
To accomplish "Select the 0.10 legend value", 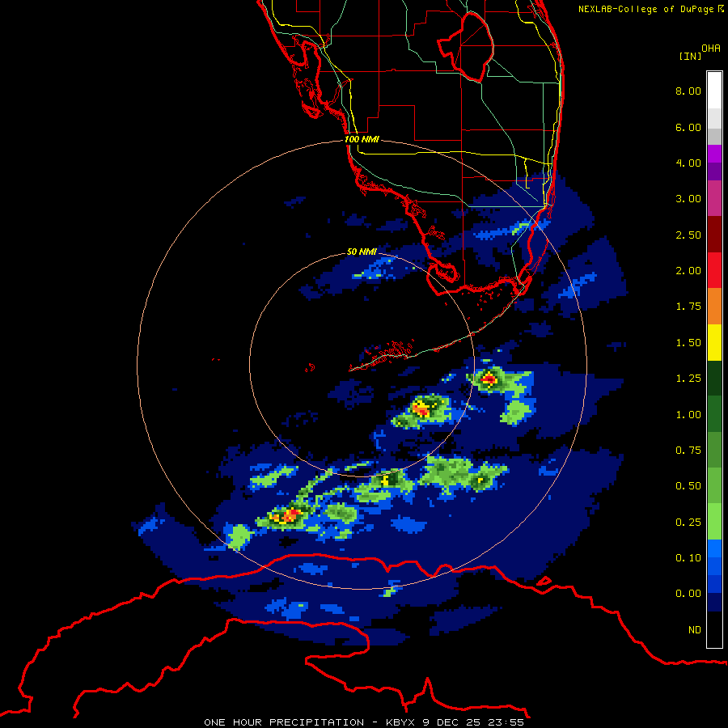I will tap(688, 558).
